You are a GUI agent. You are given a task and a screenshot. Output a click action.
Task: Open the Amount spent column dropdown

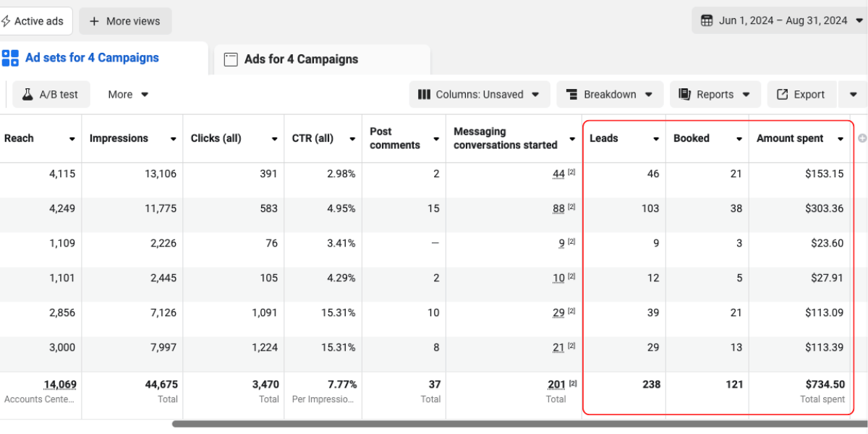pyautogui.click(x=841, y=138)
